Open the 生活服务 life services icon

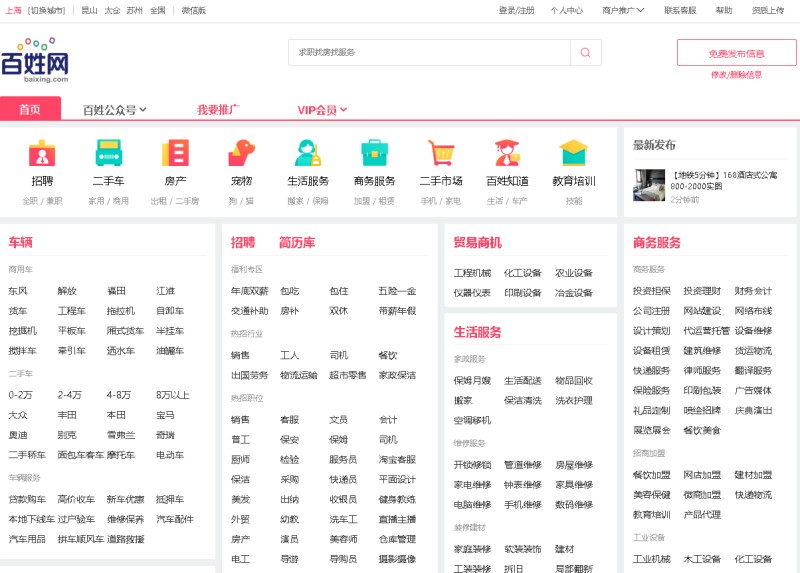tap(308, 153)
